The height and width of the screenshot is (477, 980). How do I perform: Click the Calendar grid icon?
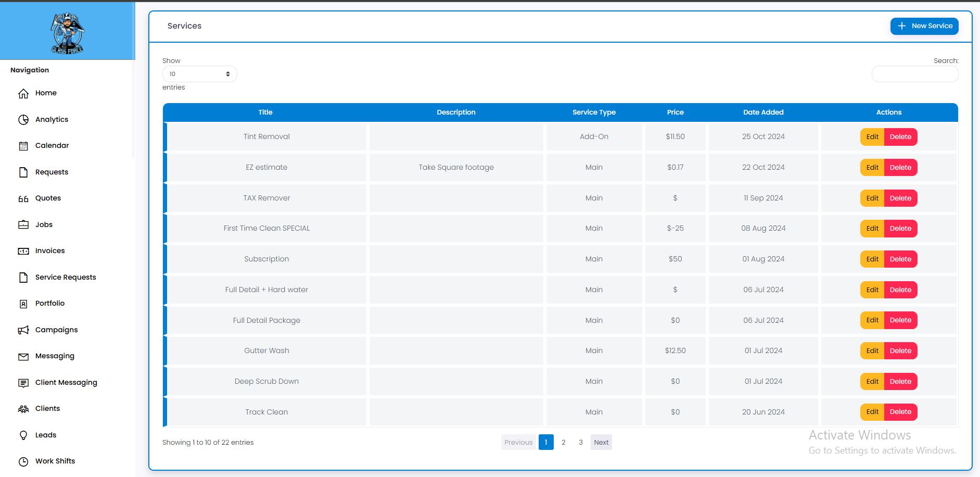point(23,146)
